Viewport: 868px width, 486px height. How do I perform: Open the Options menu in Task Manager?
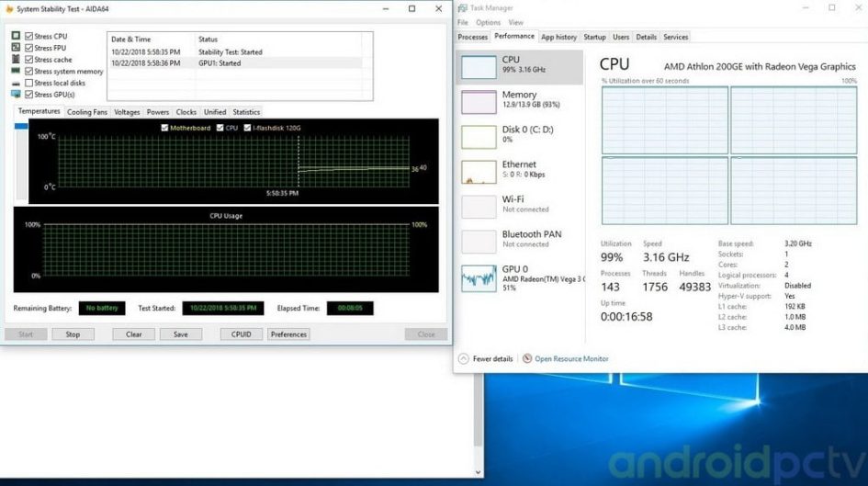(488, 22)
